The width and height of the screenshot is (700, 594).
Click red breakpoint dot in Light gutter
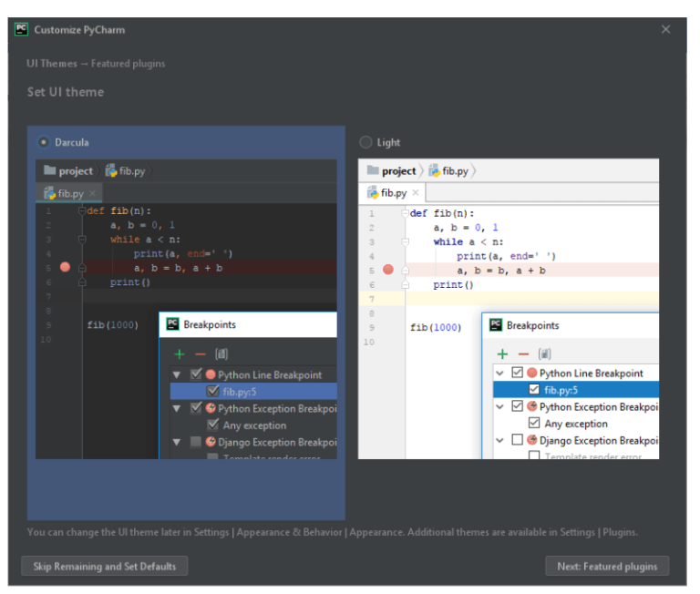click(x=388, y=270)
